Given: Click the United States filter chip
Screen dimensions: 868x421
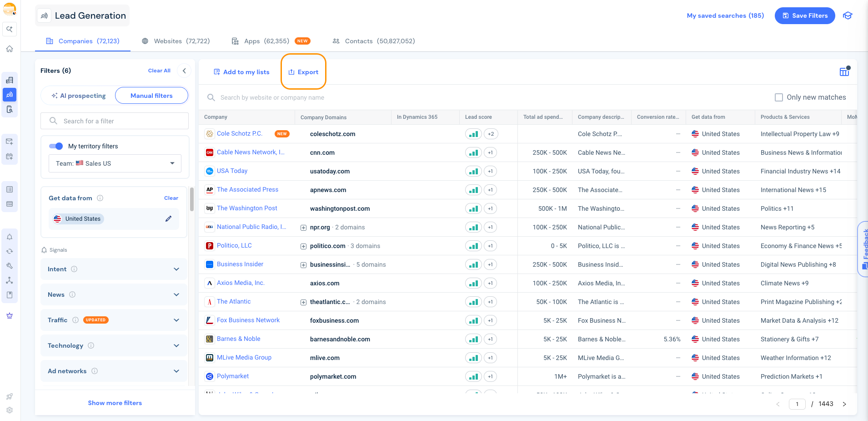Looking at the screenshot, I should (x=78, y=219).
